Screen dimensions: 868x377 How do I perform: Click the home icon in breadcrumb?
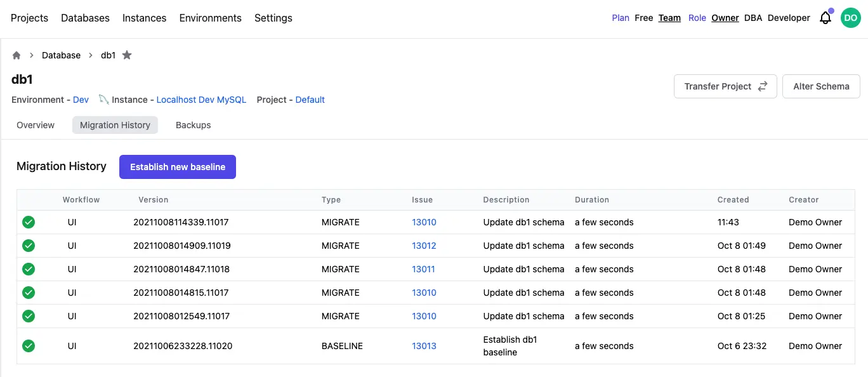click(16, 55)
